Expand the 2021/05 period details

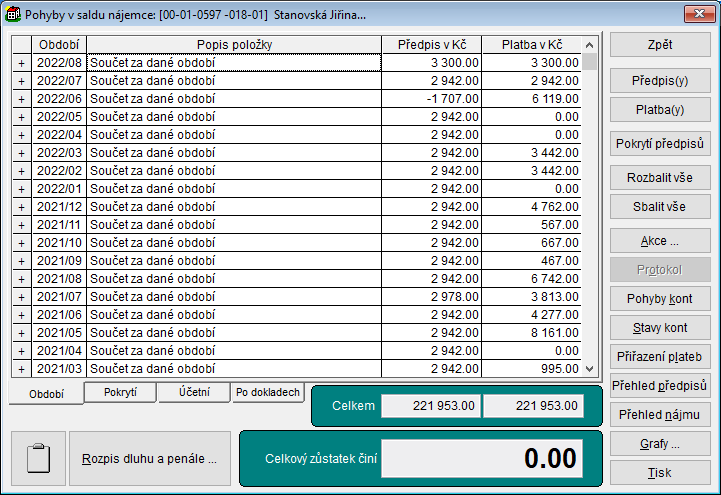21,332
